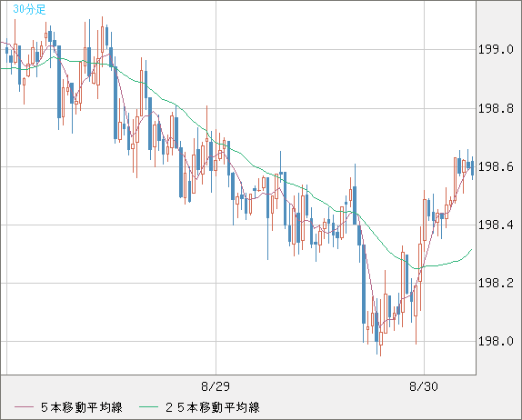Select the 198.6 price axis label
Viewport: 522px width, 420px height.
[496, 166]
